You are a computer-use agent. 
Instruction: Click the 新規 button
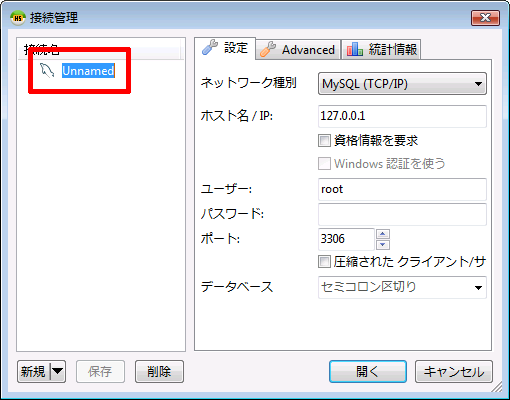point(33,371)
